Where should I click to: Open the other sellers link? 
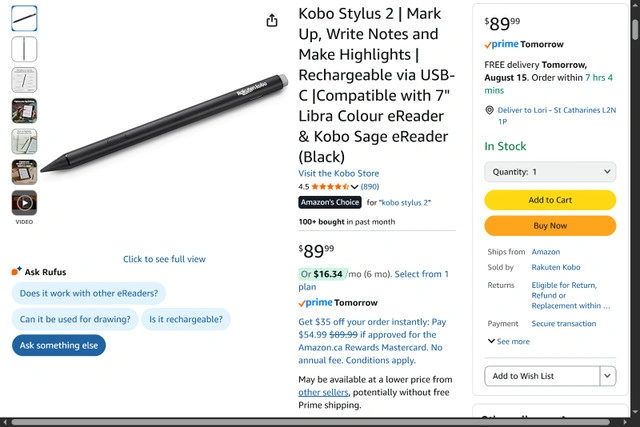pos(323,393)
